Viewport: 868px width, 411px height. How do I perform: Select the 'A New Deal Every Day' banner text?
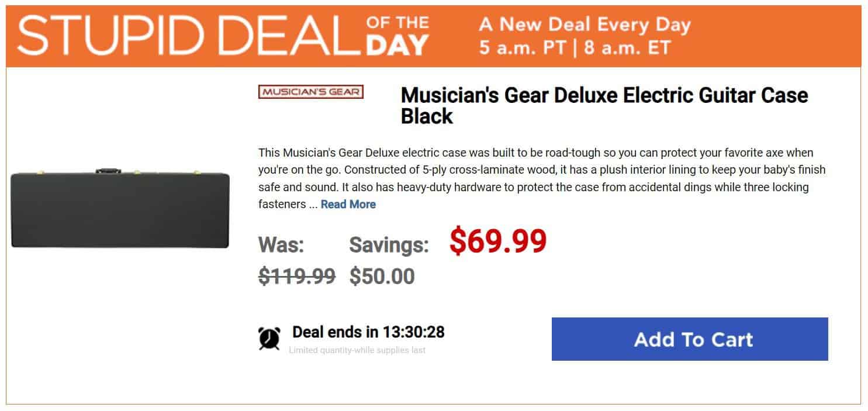point(585,24)
